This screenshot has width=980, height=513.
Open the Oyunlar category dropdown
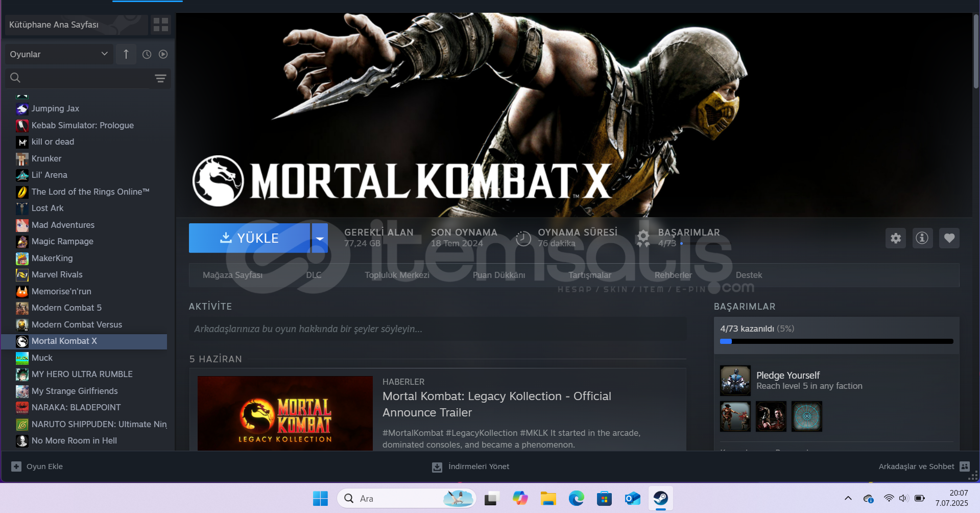59,54
